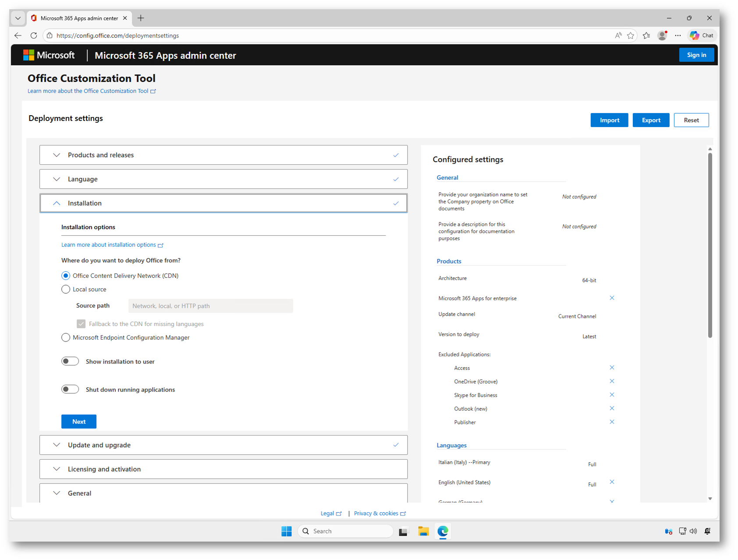The height and width of the screenshot is (560, 738).
Task: Refresh the browser page
Action: click(34, 35)
